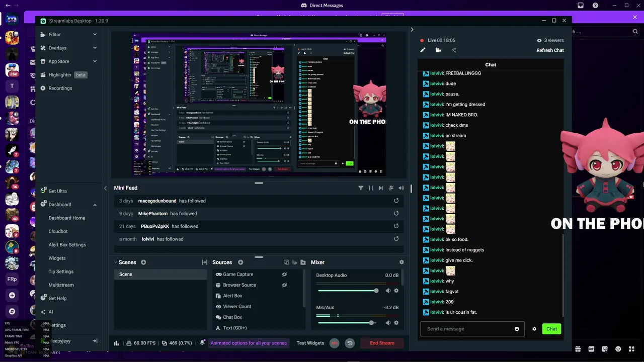Collapse the Dashboard submenu chevron
644x362 pixels.
click(x=95, y=205)
